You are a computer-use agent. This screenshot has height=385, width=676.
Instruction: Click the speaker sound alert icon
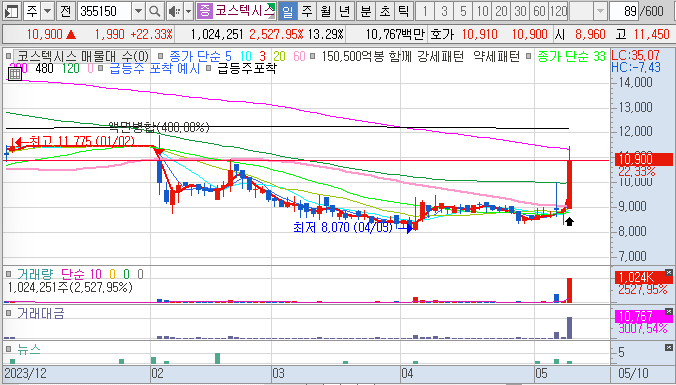[x=175, y=11]
